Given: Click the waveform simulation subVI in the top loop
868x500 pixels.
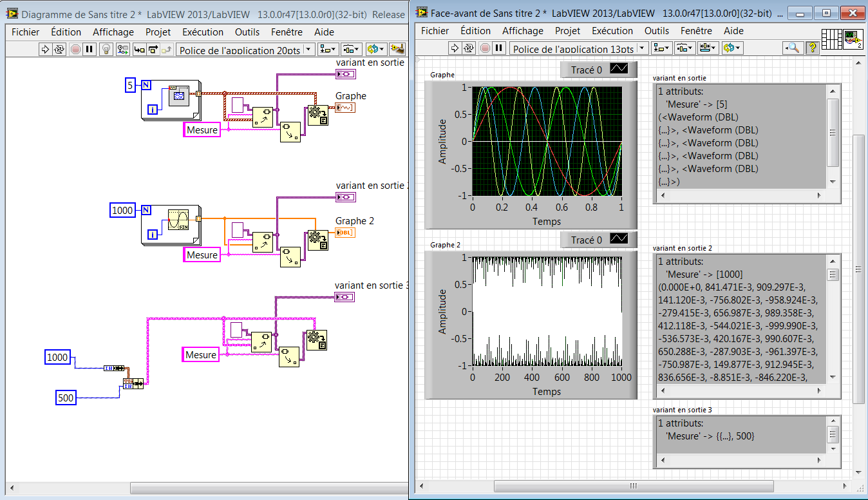Looking at the screenshot, I should coord(178,96).
